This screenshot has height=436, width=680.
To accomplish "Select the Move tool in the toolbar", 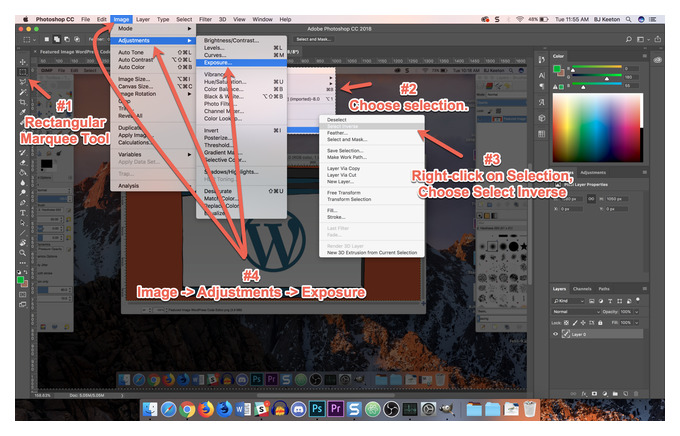I will tap(23, 61).
